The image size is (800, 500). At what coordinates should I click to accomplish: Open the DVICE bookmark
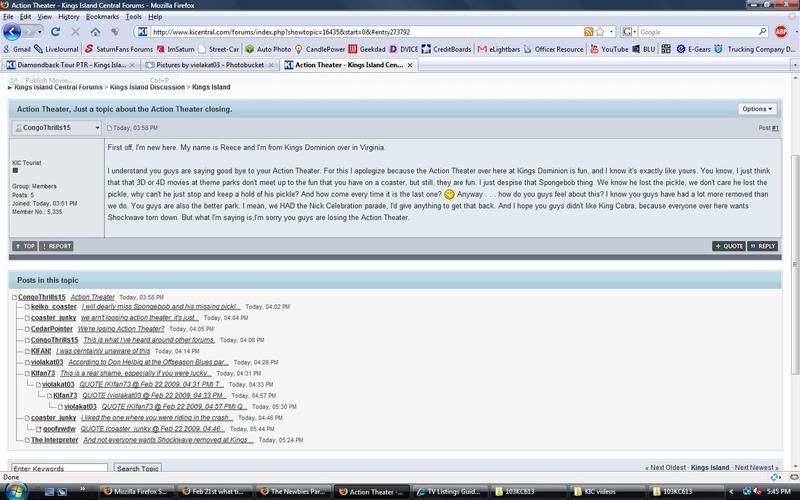coord(404,49)
